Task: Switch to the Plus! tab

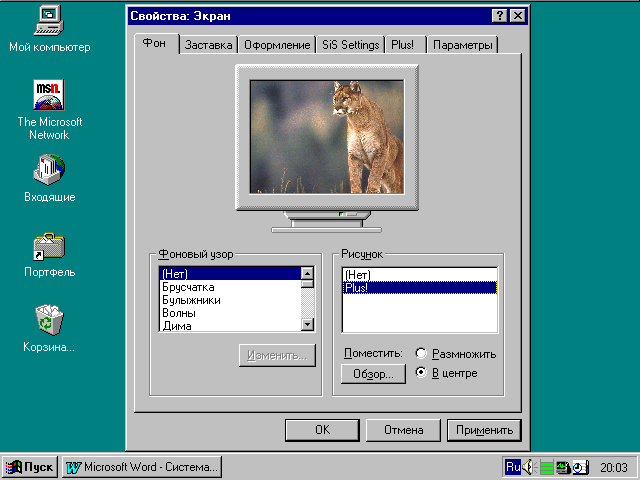Action: pyautogui.click(x=406, y=44)
